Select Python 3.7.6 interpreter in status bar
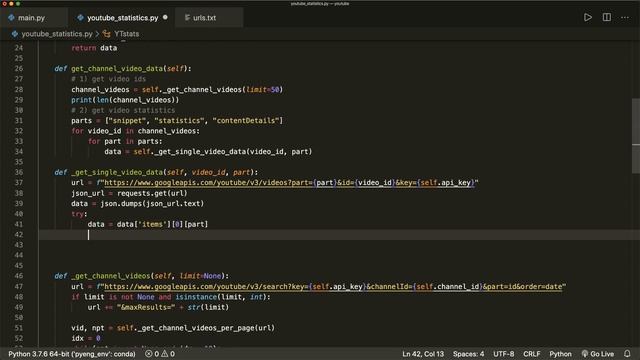 click(72, 354)
